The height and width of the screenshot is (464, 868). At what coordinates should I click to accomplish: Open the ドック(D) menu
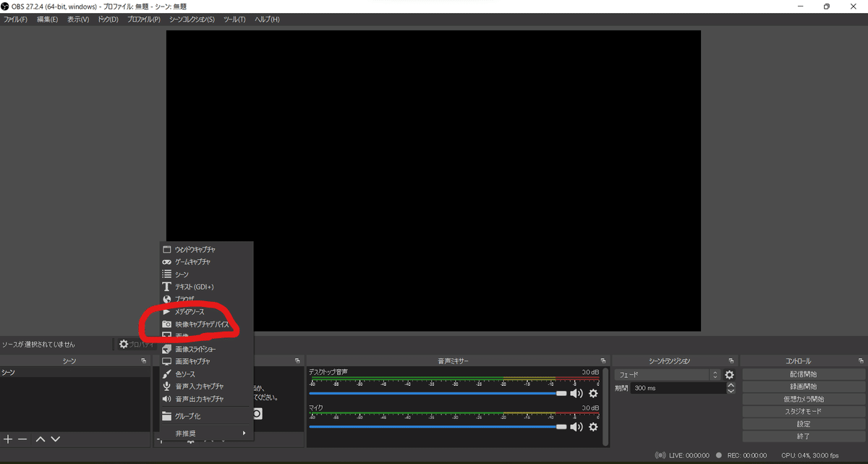point(108,20)
